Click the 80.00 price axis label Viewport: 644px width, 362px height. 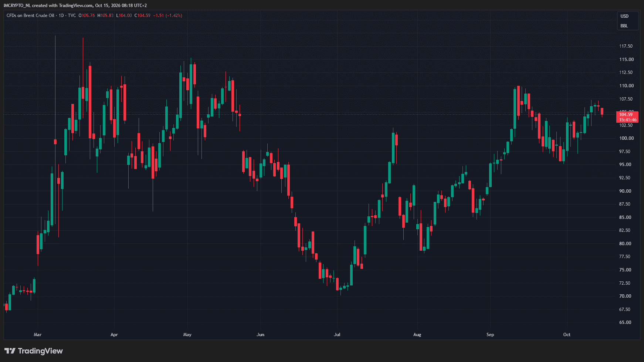coord(625,244)
